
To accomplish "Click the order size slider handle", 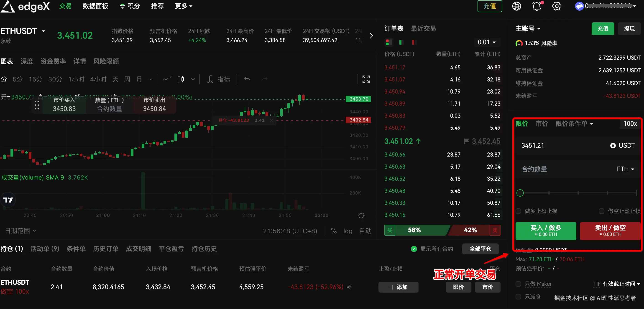I will click(x=520, y=193).
